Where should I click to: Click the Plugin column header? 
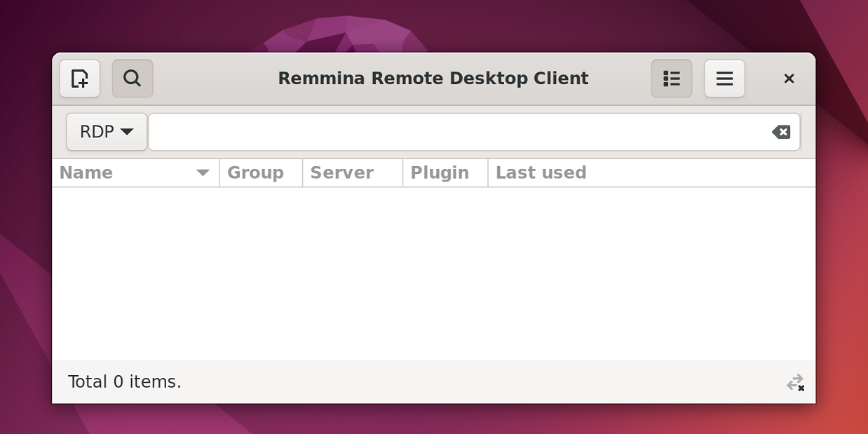[x=440, y=172]
